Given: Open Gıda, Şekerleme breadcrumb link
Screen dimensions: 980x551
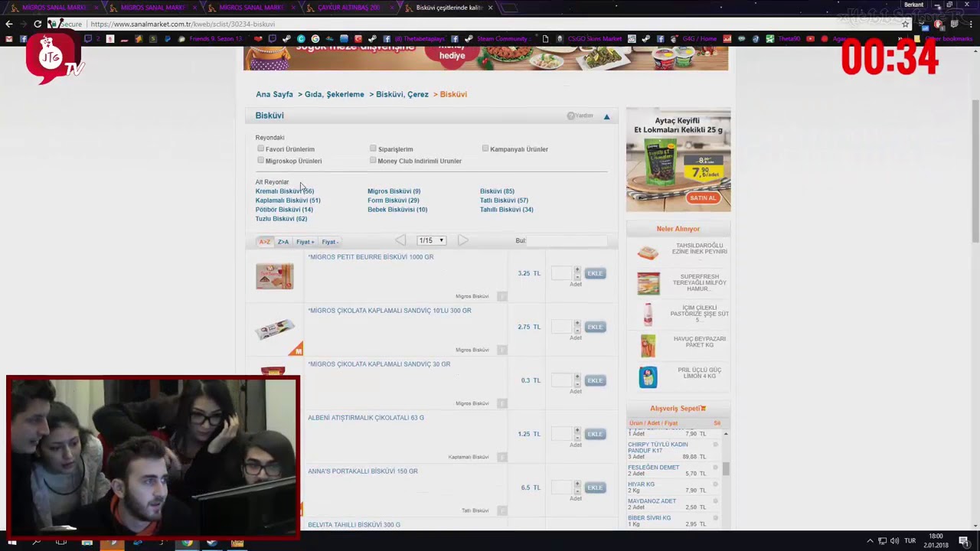Looking at the screenshot, I should pyautogui.click(x=335, y=94).
